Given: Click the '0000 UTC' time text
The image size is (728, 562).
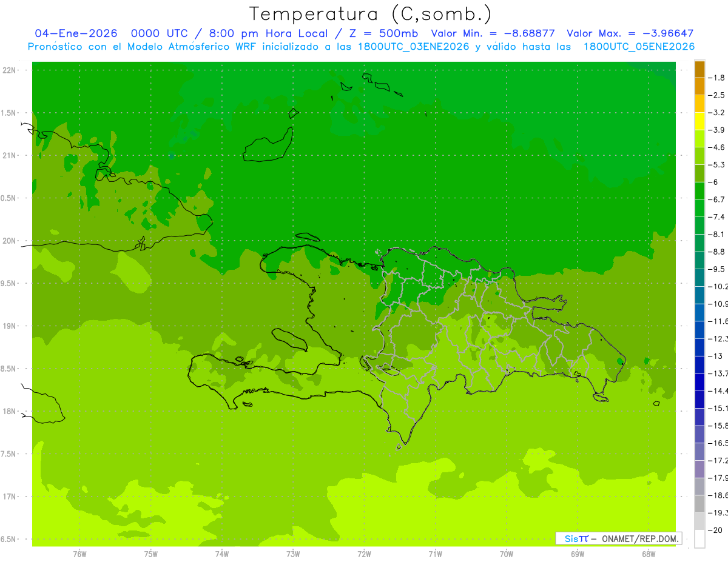Looking at the screenshot, I should point(160,33).
